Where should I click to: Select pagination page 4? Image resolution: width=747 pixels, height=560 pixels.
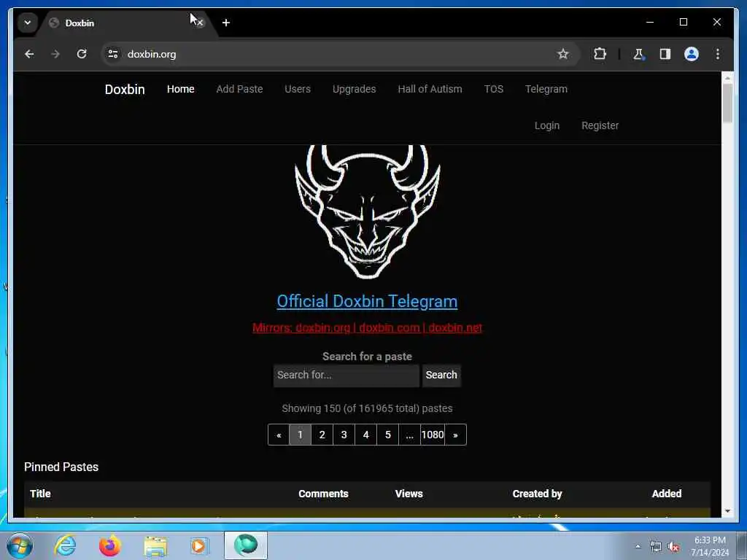(x=366, y=435)
